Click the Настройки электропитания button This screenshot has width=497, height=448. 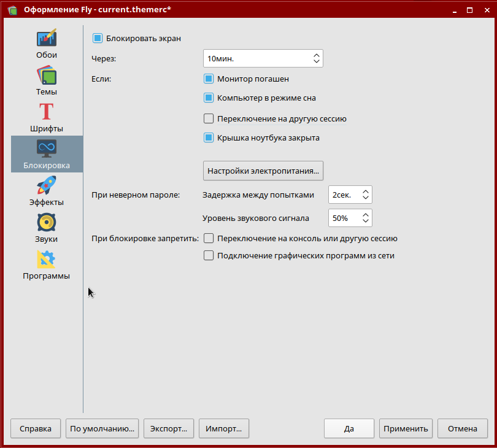[x=263, y=170]
